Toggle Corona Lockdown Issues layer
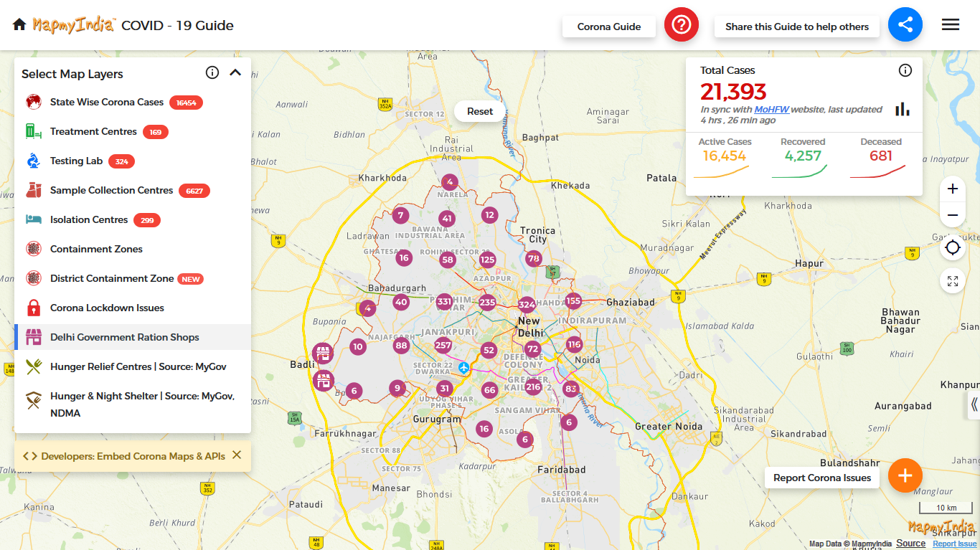 pos(133,308)
